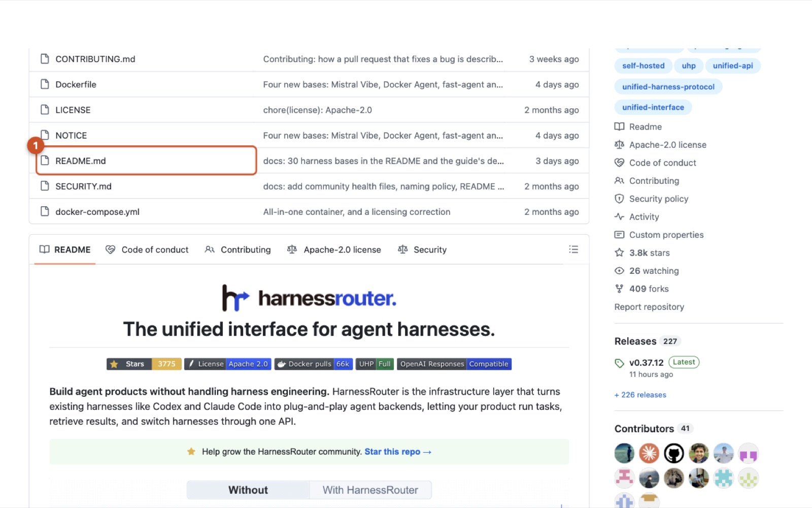Click the Contributing people icon in sidebar

619,180
